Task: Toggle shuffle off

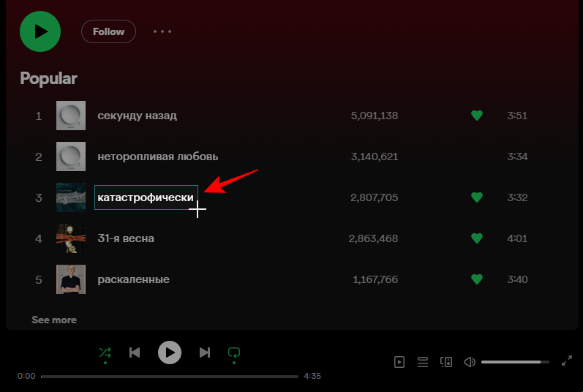Action: pos(105,353)
